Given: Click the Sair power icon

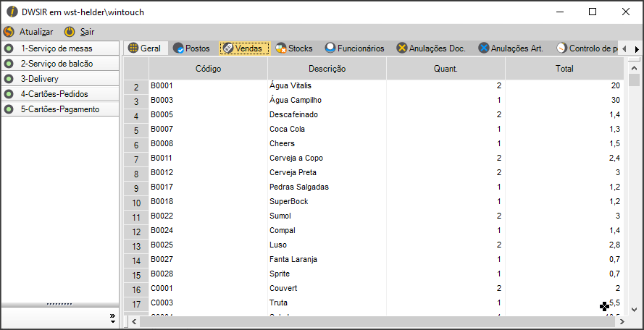Looking at the screenshot, I should pos(70,32).
